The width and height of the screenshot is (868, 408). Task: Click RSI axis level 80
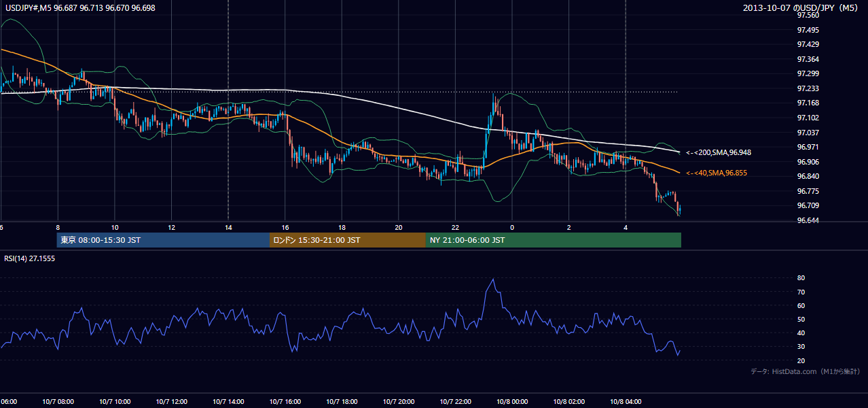click(x=801, y=278)
